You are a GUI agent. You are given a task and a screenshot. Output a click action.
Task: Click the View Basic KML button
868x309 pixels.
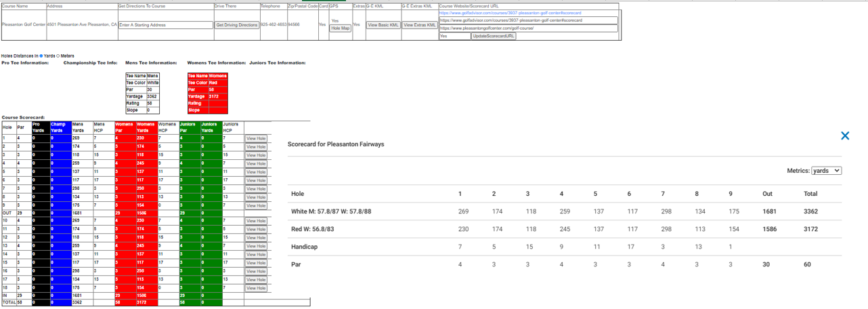pyautogui.click(x=383, y=25)
